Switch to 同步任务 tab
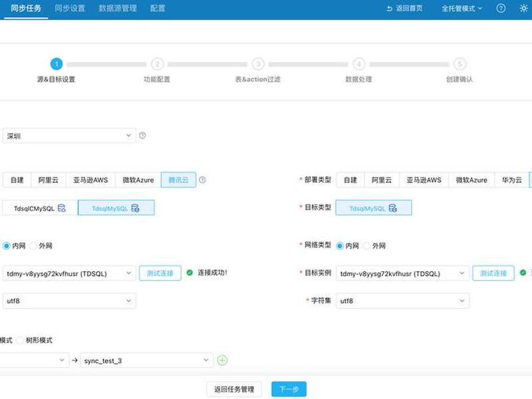 (26, 9)
